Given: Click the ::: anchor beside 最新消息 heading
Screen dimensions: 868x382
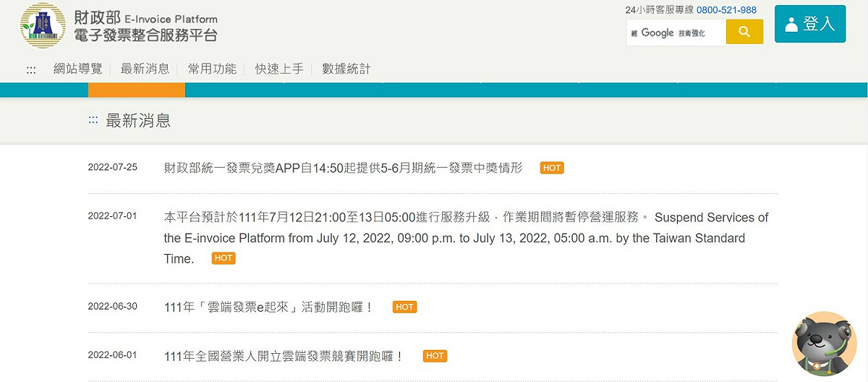Looking at the screenshot, I should [x=93, y=121].
